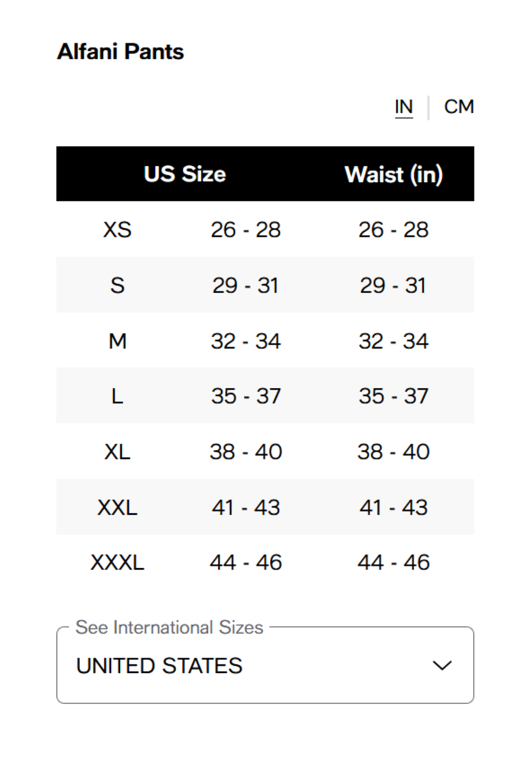Select the XXL size row label
Viewport: 532px width, 775px height.
tap(117, 507)
